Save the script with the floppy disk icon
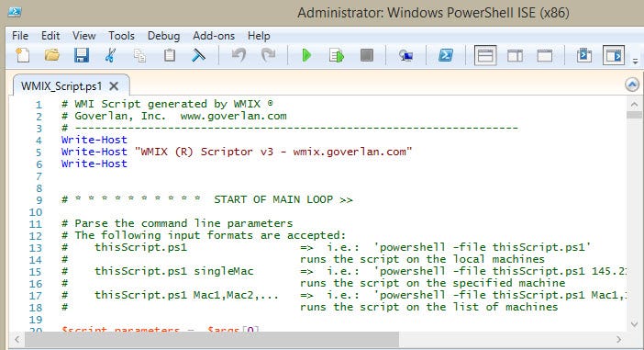This screenshot has width=644, height=350. [x=82, y=55]
